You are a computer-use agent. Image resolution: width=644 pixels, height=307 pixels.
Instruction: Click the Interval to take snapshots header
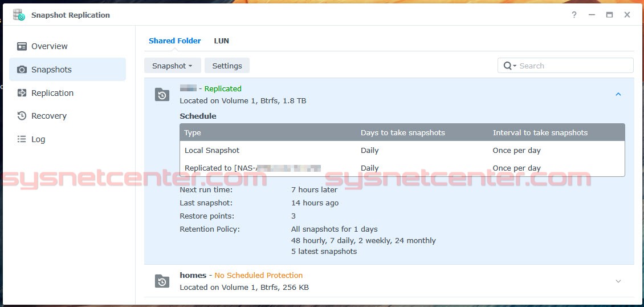click(540, 133)
